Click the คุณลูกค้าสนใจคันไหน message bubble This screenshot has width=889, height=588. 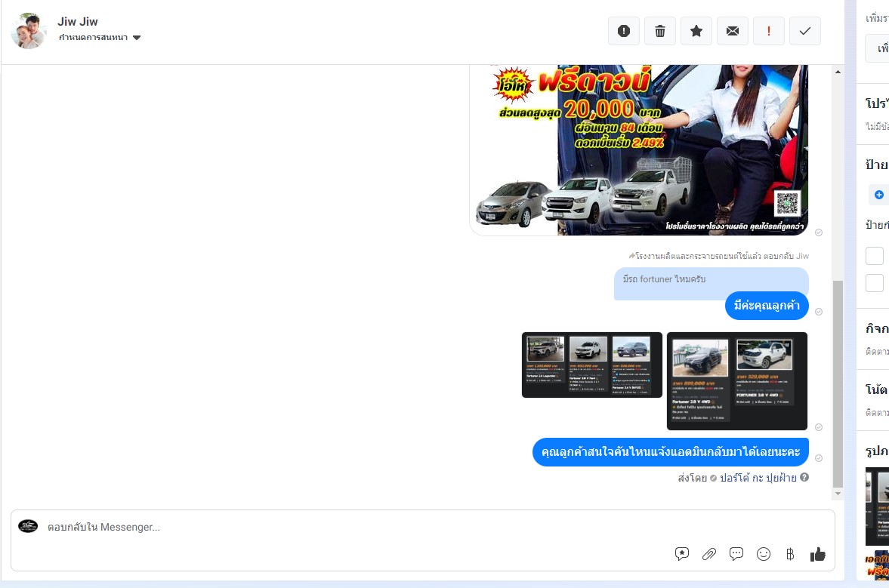[671, 452]
